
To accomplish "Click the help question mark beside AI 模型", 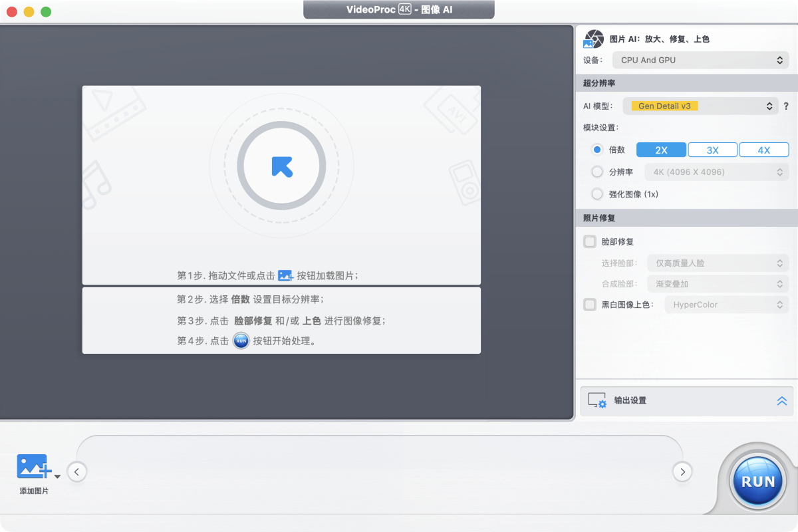I will coord(787,106).
